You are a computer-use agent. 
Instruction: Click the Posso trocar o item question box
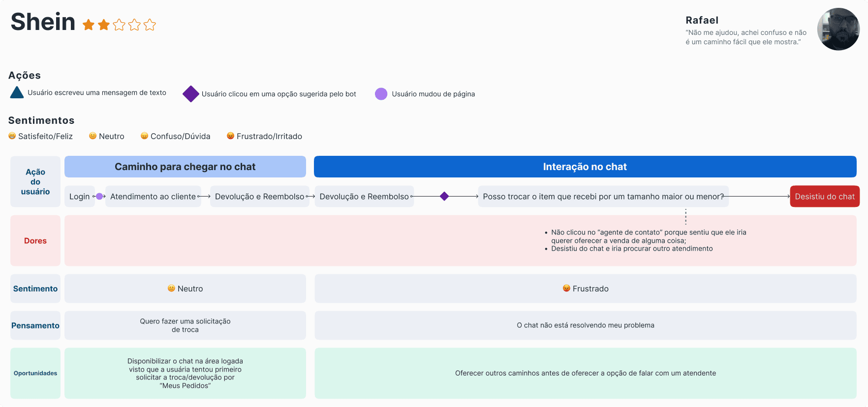tap(603, 196)
